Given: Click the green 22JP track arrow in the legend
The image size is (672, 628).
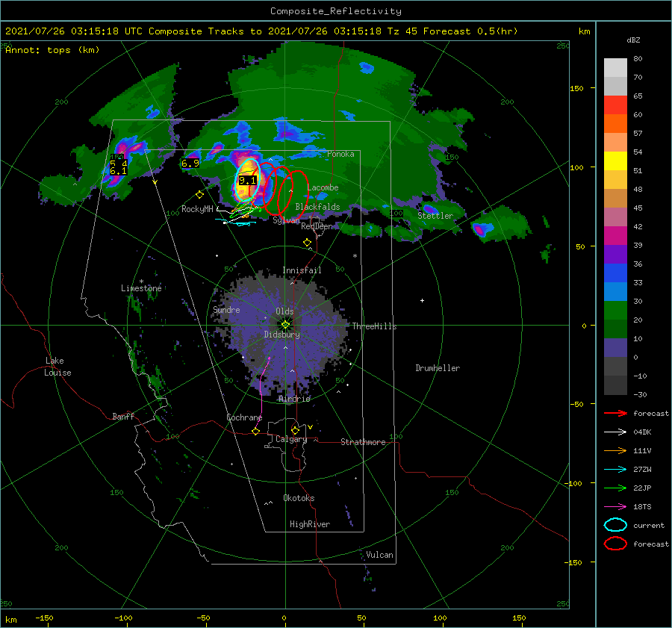Looking at the screenshot, I should [615, 488].
